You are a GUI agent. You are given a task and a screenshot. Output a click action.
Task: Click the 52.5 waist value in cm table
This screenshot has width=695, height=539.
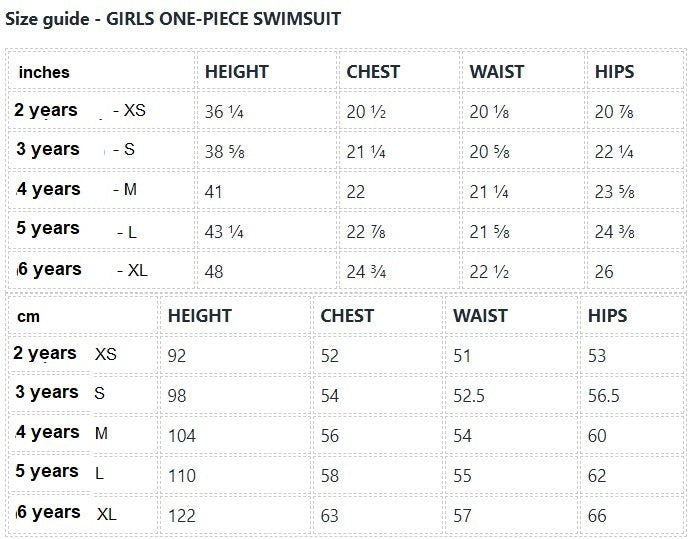pyautogui.click(x=468, y=396)
